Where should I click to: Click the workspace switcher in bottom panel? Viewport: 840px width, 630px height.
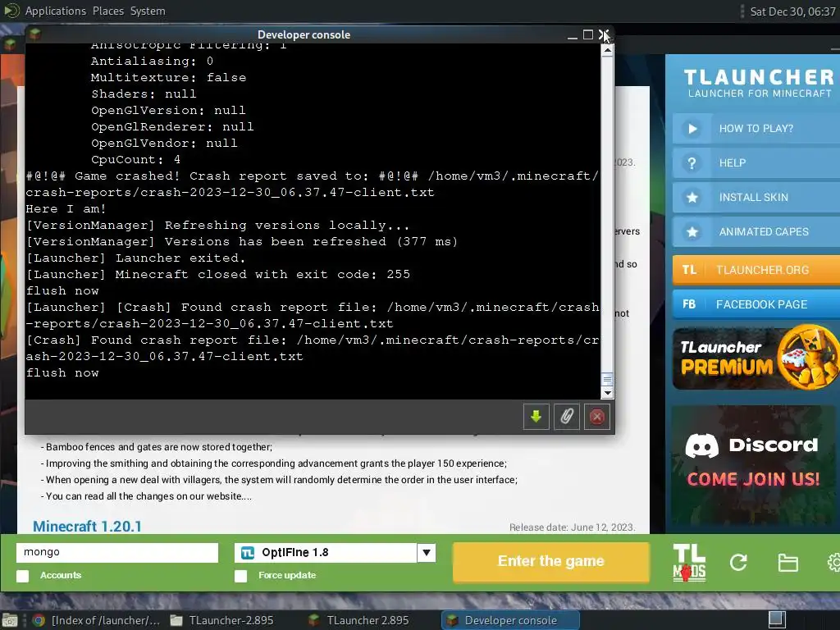pyautogui.click(x=777, y=620)
